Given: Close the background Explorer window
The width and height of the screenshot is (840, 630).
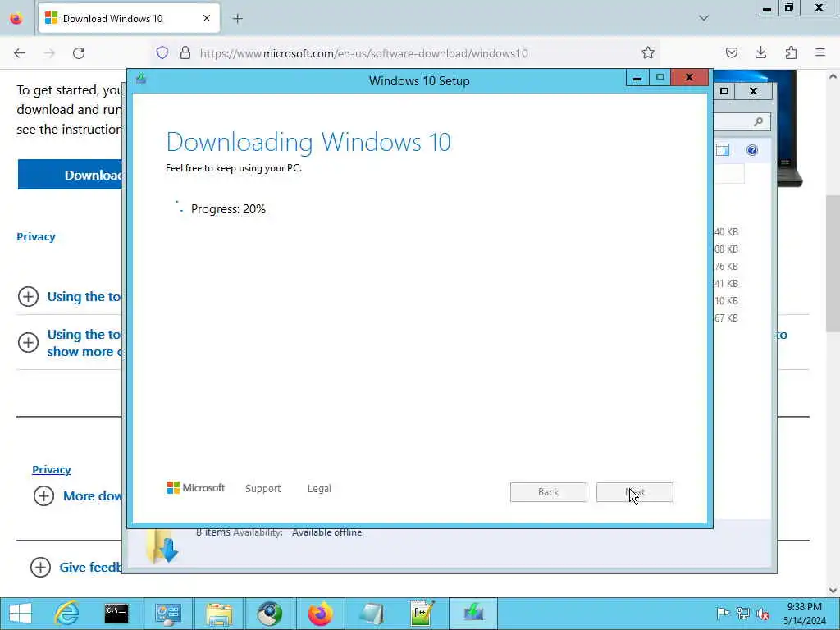Looking at the screenshot, I should [753, 91].
